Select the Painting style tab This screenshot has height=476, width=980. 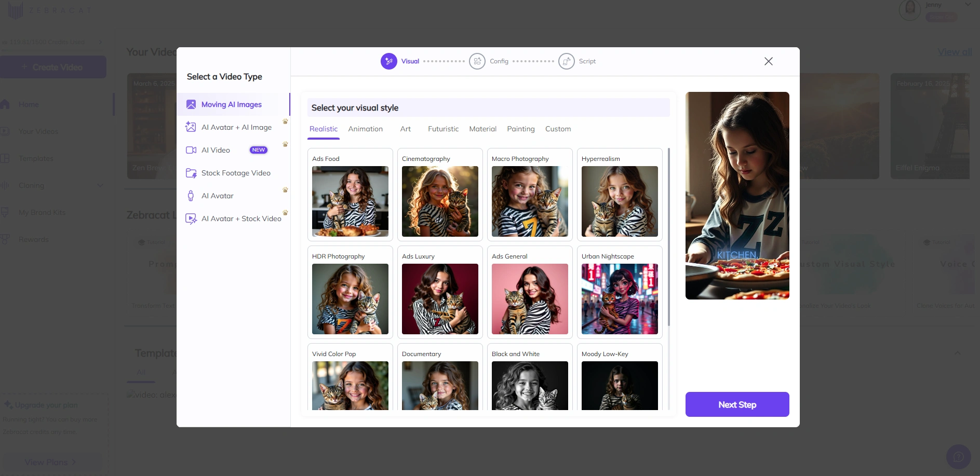click(521, 129)
